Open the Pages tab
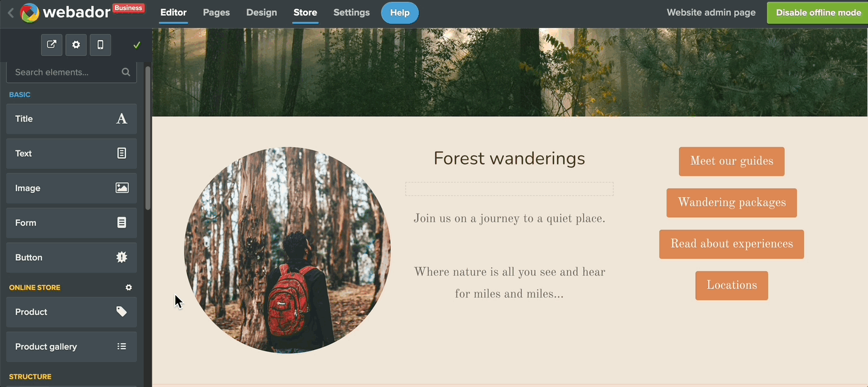 (216, 12)
